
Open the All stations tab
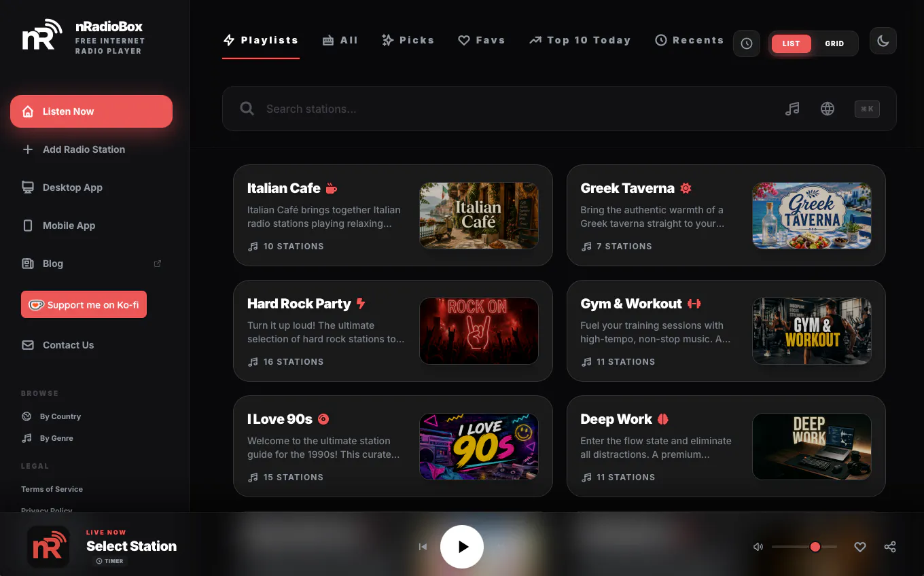[x=340, y=40]
